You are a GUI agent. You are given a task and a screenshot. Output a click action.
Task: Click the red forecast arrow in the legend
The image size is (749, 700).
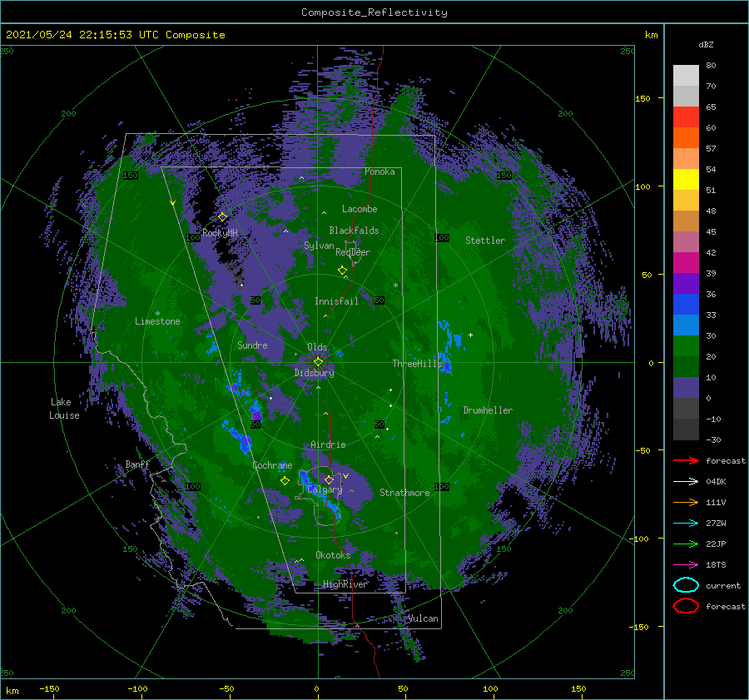coord(686,460)
